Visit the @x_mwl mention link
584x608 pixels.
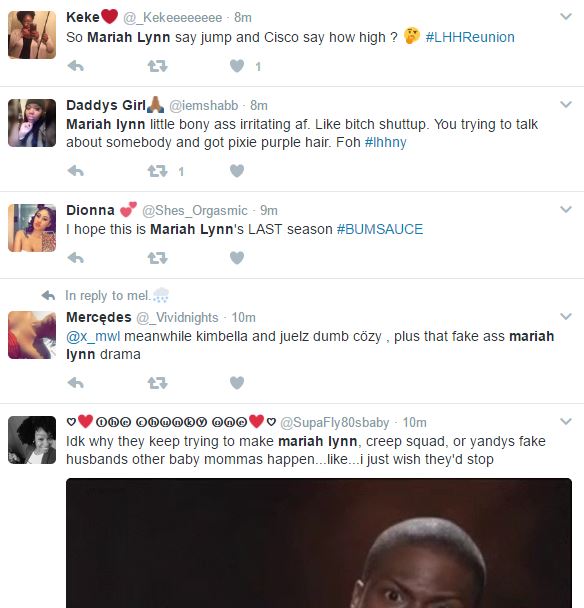93,336
